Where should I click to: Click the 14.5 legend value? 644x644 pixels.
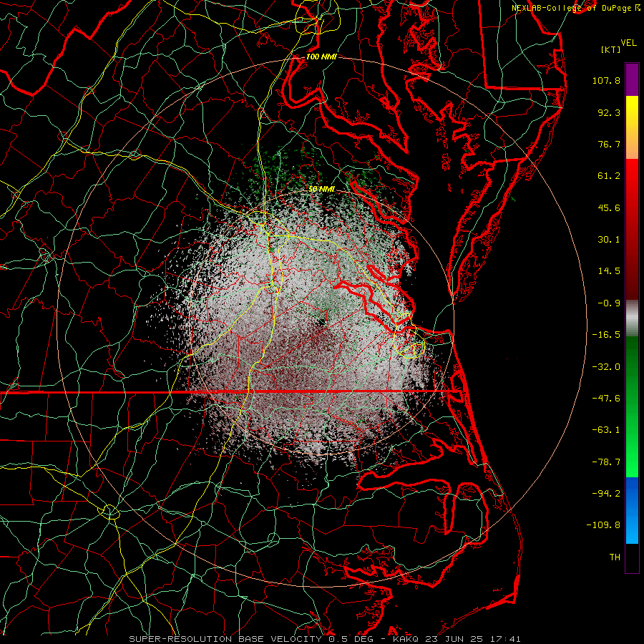click(x=609, y=271)
